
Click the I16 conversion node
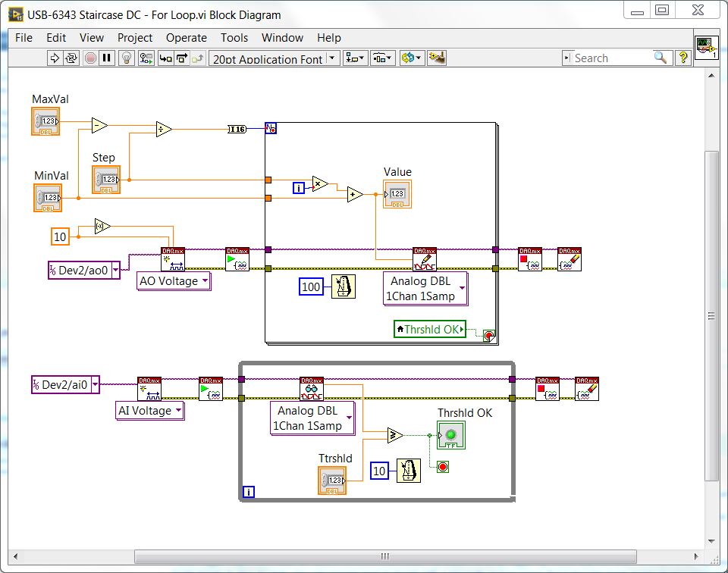(x=237, y=129)
